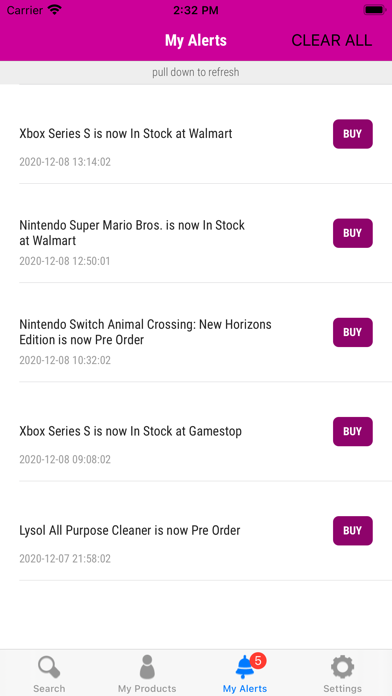Tap the My Alerts bell icon
This screenshot has width=392, height=696.
(x=245, y=667)
